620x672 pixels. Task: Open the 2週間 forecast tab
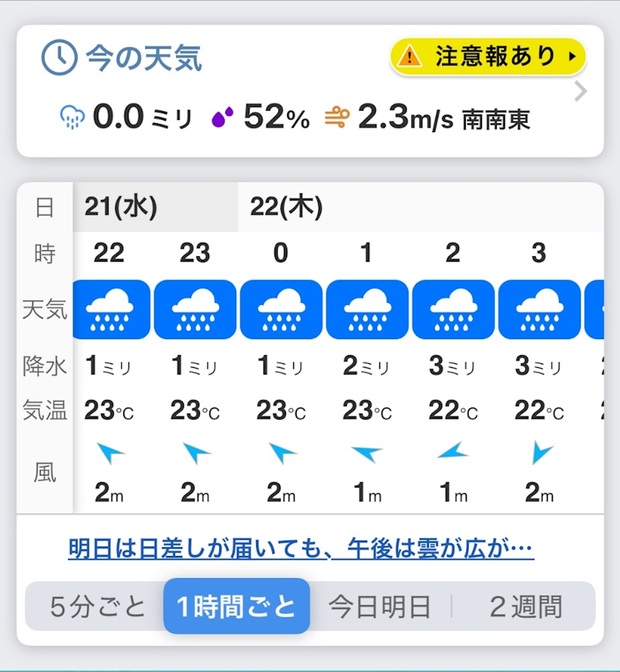526,607
